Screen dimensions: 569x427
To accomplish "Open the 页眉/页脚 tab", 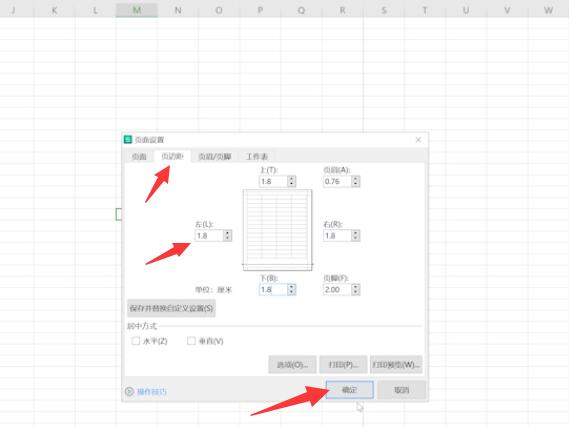I will pyautogui.click(x=215, y=156).
